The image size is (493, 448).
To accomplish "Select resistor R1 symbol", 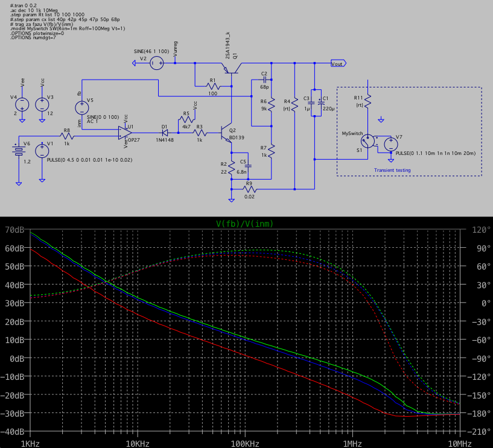I will [x=213, y=86].
